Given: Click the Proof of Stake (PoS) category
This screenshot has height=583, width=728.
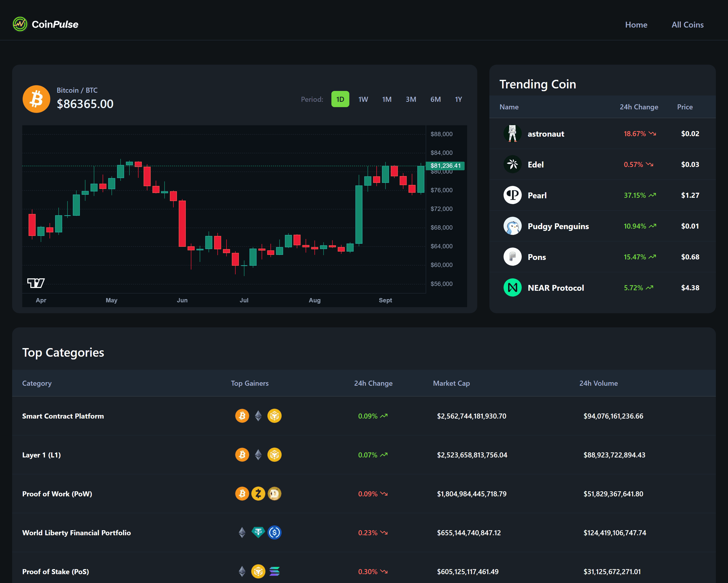Looking at the screenshot, I should click(56, 572).
